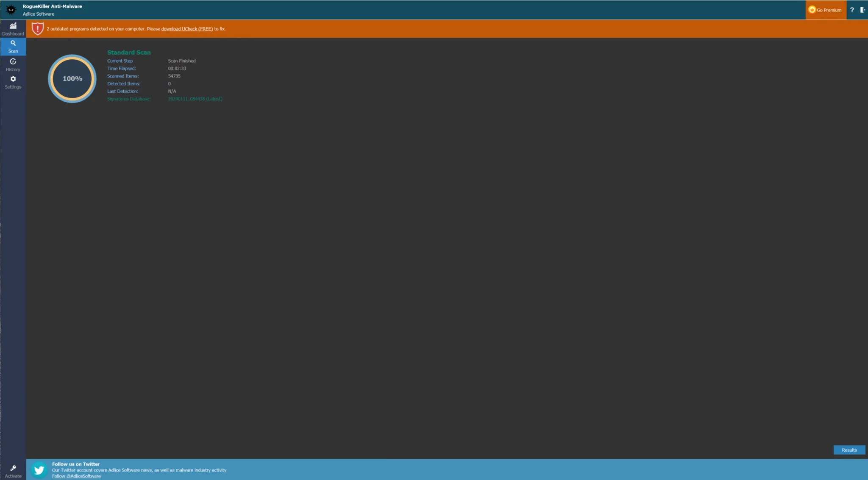
Task: Click the RogueKiller bug logo
Action: pos(11,10)
